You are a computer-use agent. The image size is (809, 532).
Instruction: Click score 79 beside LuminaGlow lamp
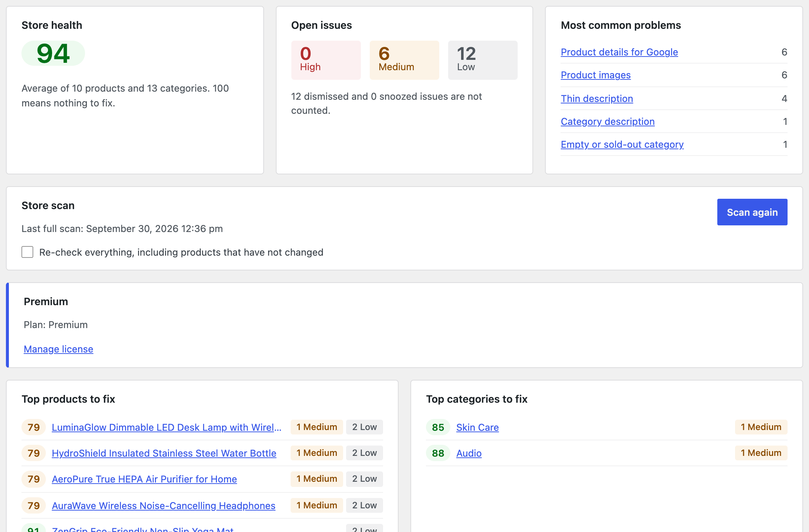coord(34,427)
